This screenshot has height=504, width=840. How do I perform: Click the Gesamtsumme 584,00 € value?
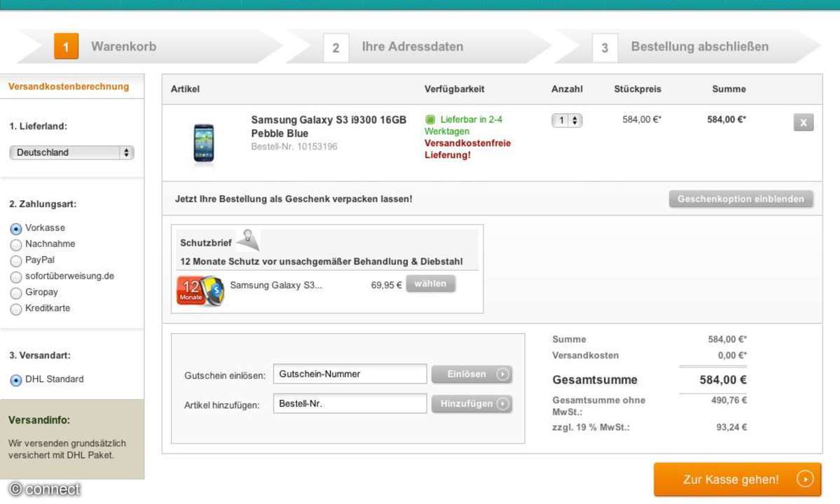coord(723,380)
